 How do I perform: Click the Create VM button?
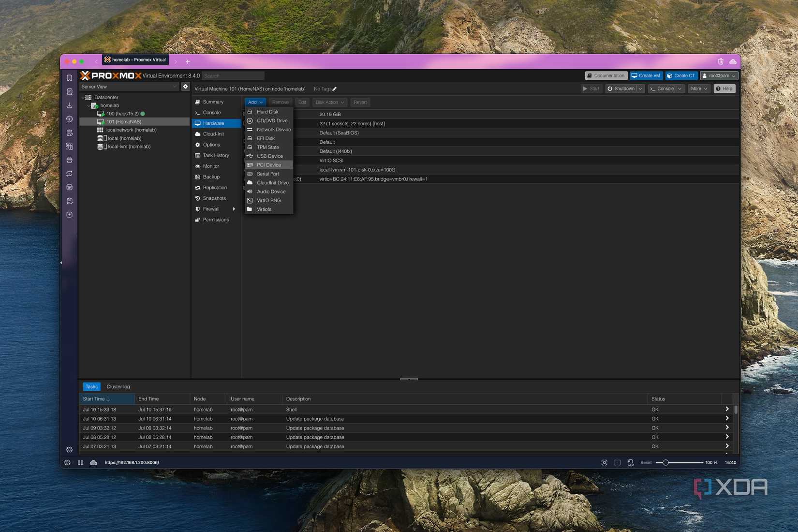[x=646, y=76]
